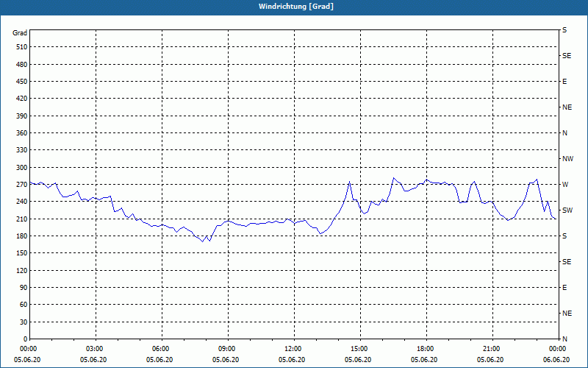Select the 06:00 time axis label
Screen dimensions: 588x368
pyautogui.click(x=161, y=349)
